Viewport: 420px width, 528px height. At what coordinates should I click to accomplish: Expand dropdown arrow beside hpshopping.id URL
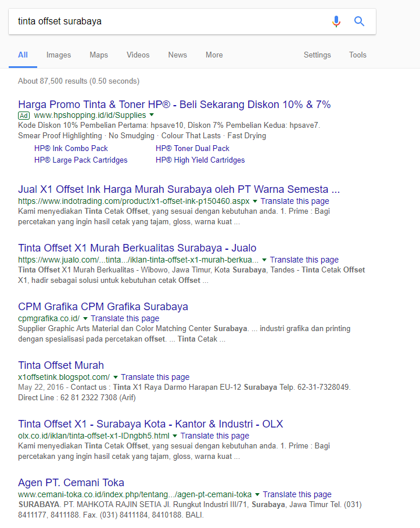(x=152, y=115)
